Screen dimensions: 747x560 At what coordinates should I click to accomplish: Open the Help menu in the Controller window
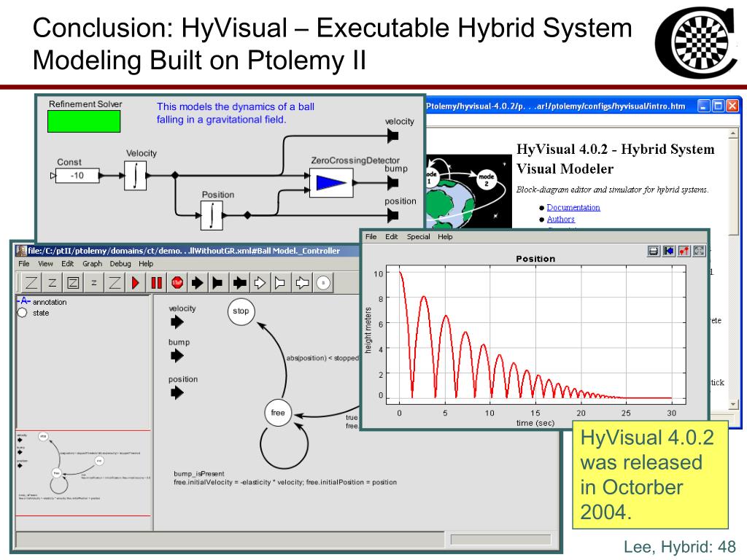click(146, 263)
